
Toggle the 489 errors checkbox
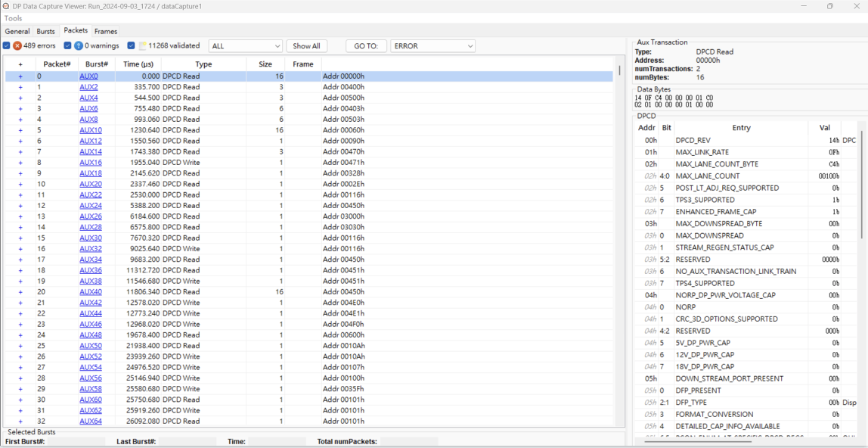click(x=7, y=45)
